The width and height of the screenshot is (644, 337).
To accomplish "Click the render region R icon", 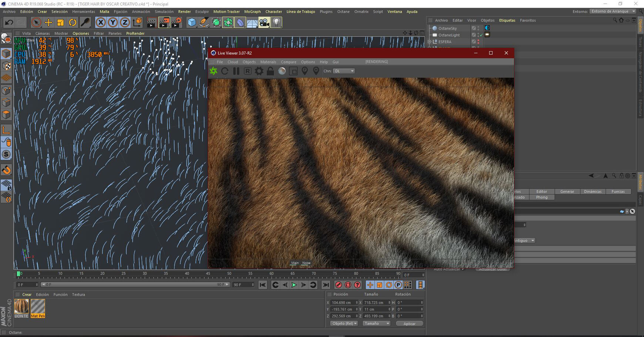I will (248, 71).
